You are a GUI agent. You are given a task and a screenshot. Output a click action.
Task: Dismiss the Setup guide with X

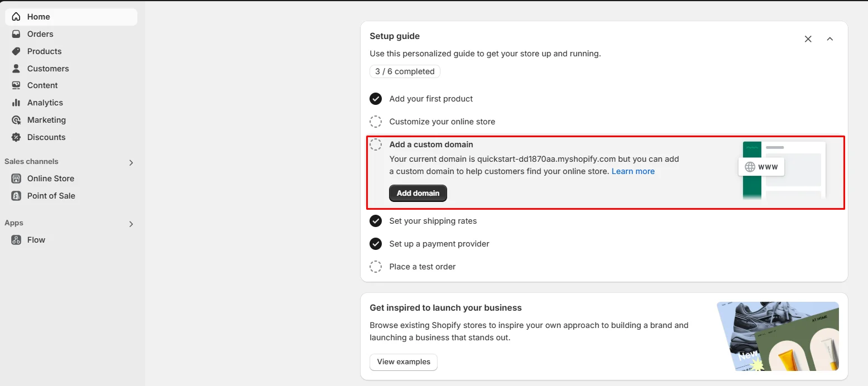click(x=808, y=39)
